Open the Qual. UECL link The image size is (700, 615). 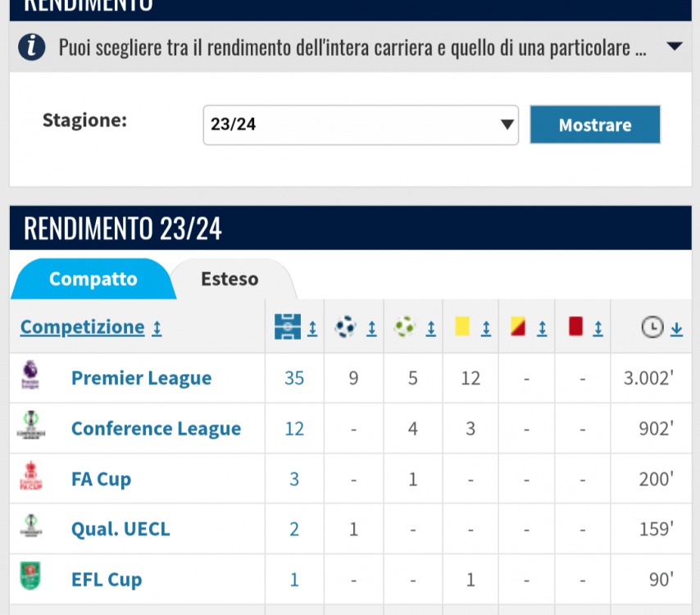click(120, 529)
